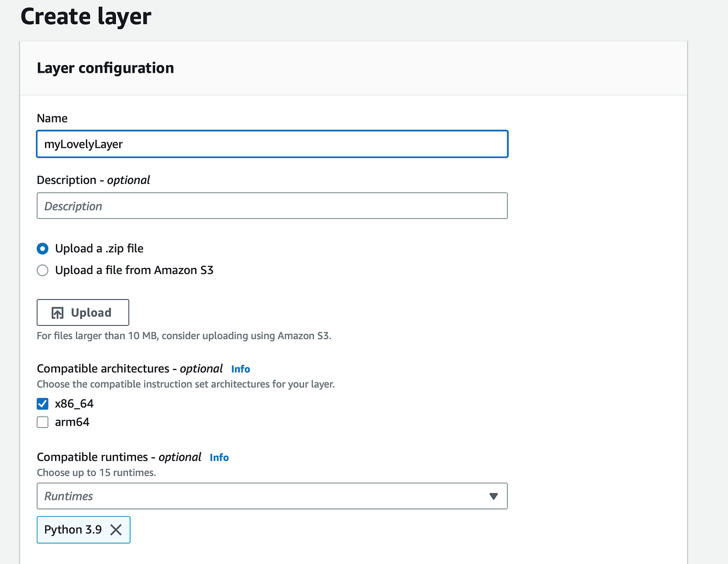Image resolution: width=728 pixels, height=564 pixels.
Task: Click the Name field label
Action: [x=52, y=118]
